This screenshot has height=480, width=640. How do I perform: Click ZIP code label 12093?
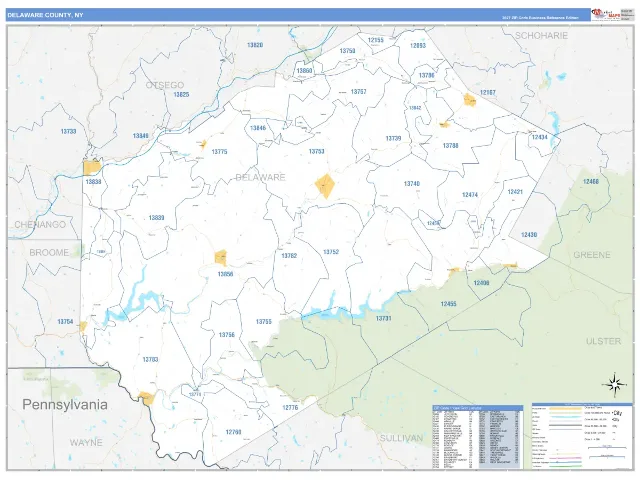tap(418, 46)
